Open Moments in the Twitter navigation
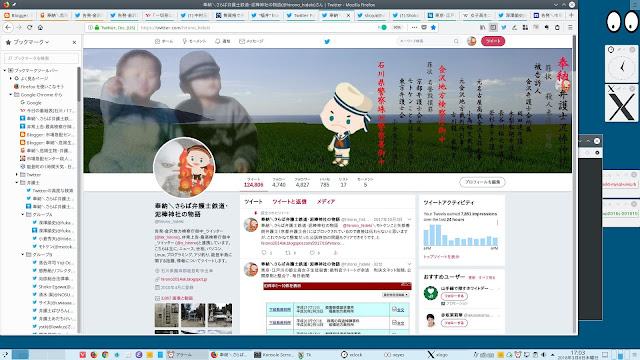Viewport: 640px width, 360px height. tap(194, 41)
